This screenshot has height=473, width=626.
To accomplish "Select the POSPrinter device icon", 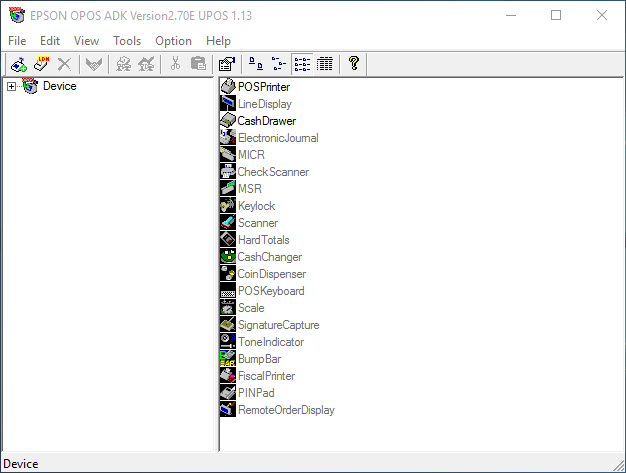I will click(228, 87).
